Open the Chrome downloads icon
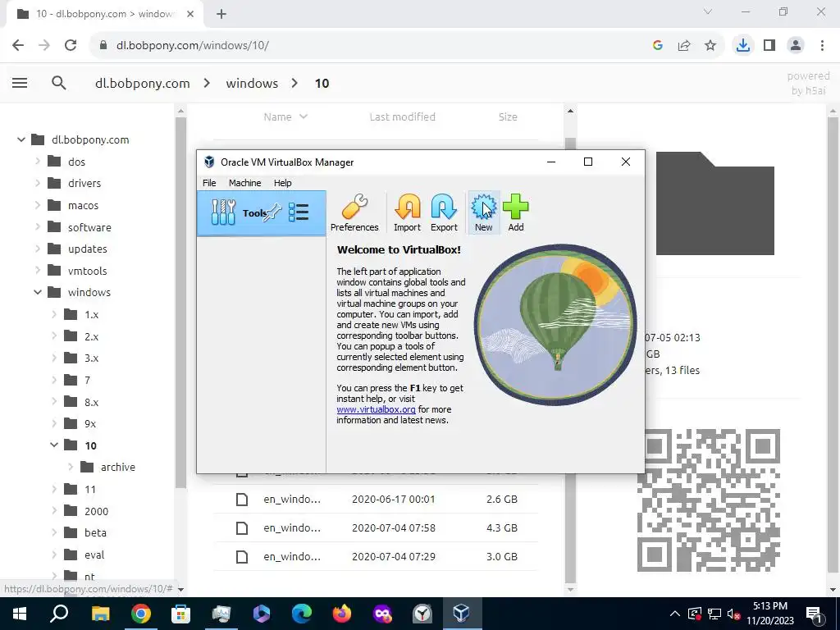This screenshot has width=840, height=630. coord(742,46)
